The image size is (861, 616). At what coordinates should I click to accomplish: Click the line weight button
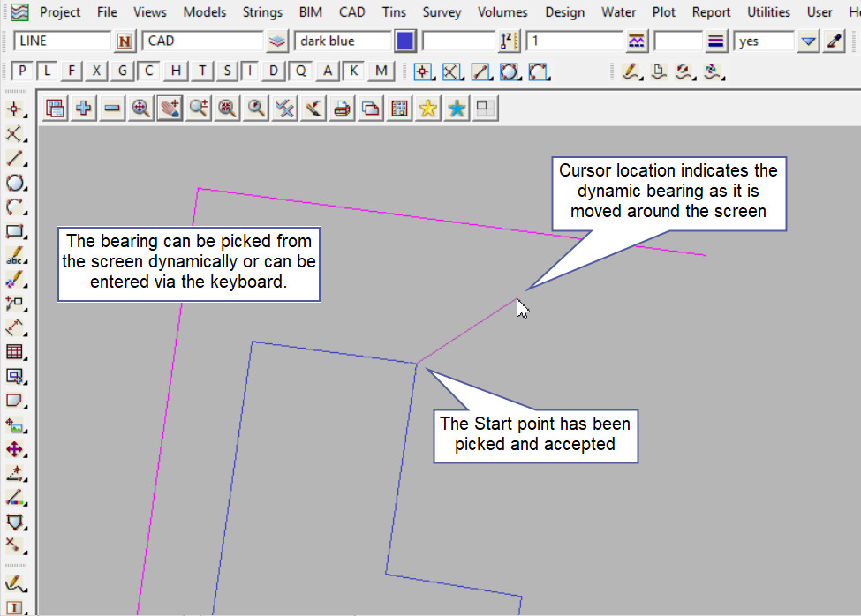click(716, 41)
